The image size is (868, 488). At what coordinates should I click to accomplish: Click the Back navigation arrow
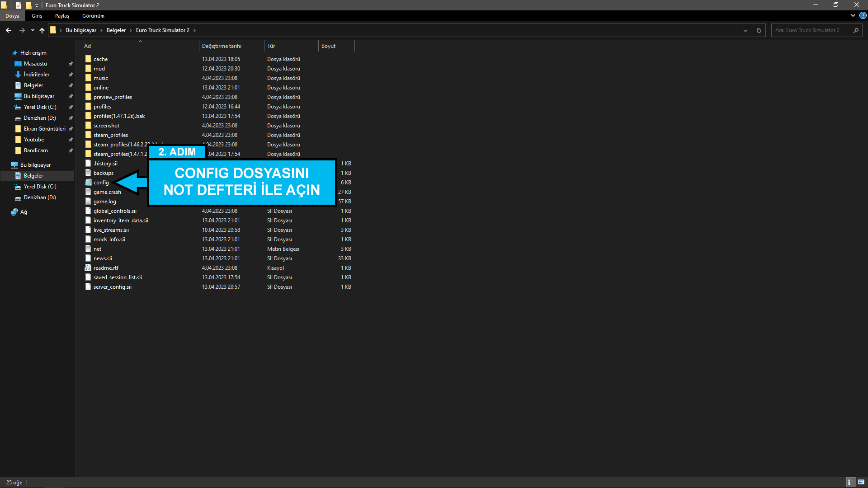pos(9,30)
